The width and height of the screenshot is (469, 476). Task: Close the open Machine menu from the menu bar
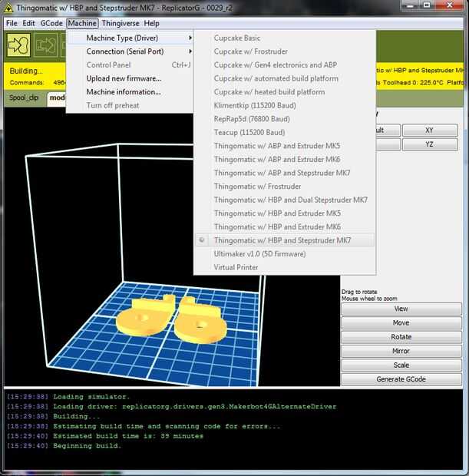tap(82, 23)
